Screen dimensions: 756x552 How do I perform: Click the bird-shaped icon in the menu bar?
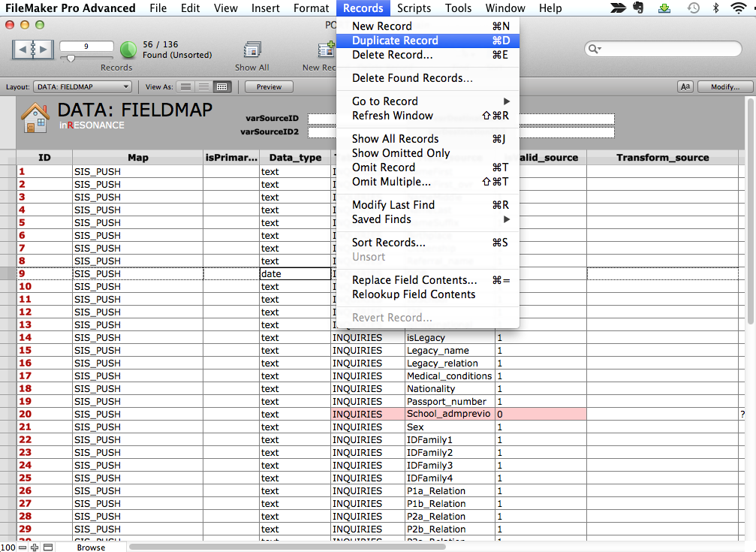click(618, 8)
